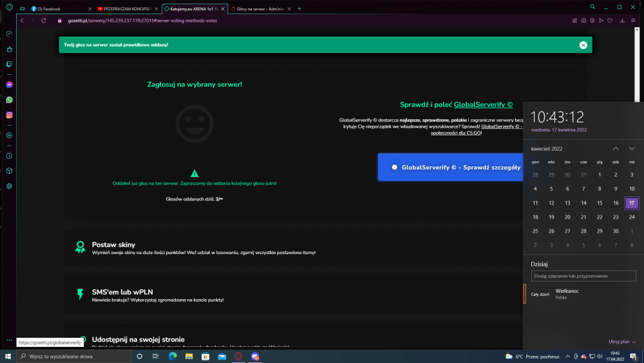Click Windows taskbar search box
This screenshot has height=363, width=644.
74,357
